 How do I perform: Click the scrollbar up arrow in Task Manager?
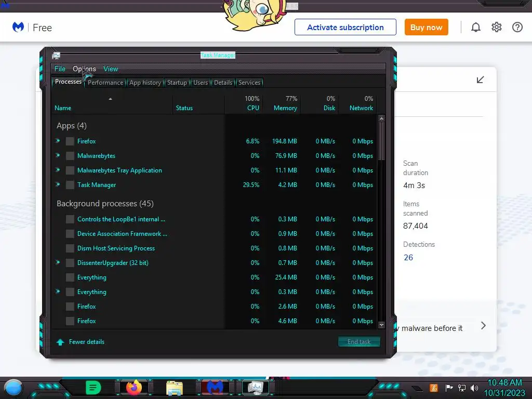click(382, 118)
